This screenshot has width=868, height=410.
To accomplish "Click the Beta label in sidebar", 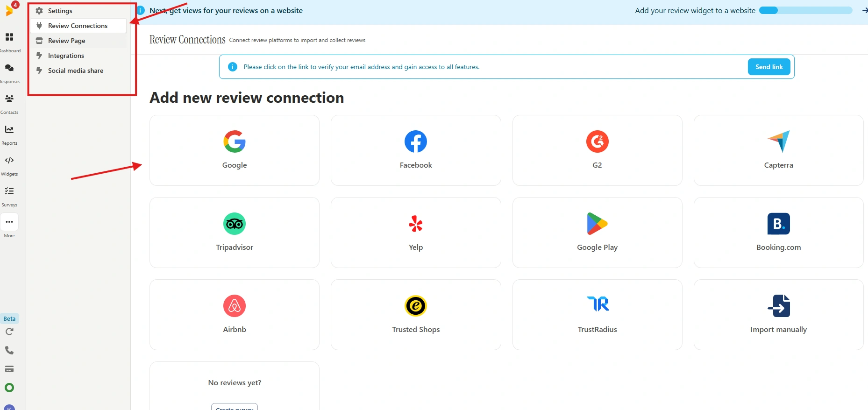I will point(9,318).
